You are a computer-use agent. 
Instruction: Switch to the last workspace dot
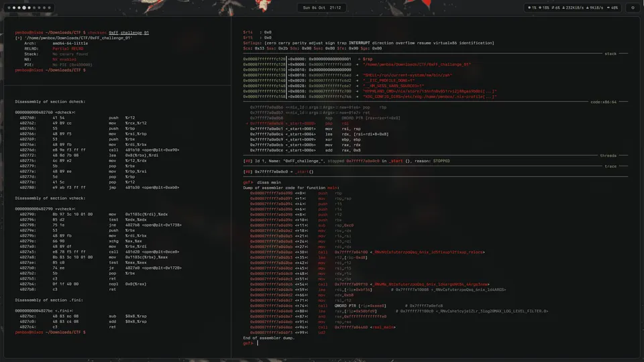(49, 7)
